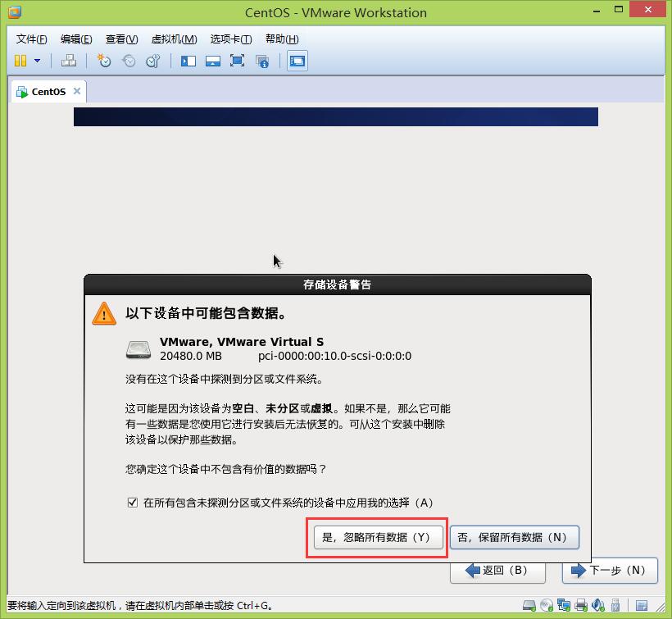Click the 下一步 button
672x619 pixels.
(610, 571)
